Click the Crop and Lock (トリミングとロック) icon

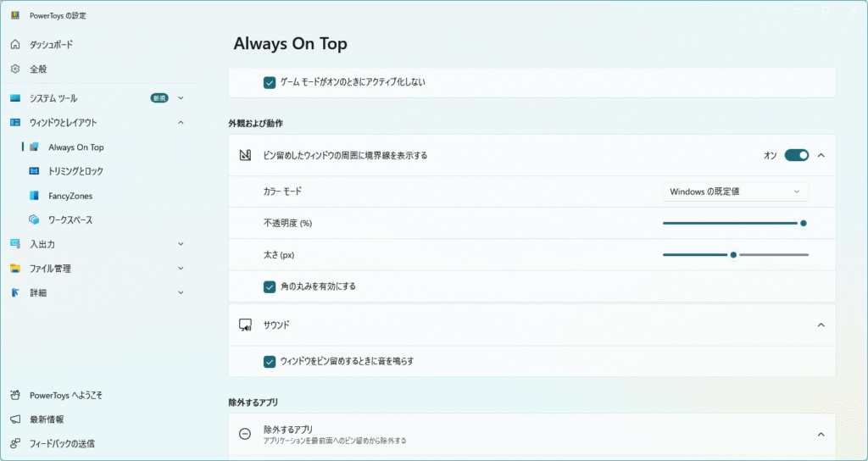(34, 171)
